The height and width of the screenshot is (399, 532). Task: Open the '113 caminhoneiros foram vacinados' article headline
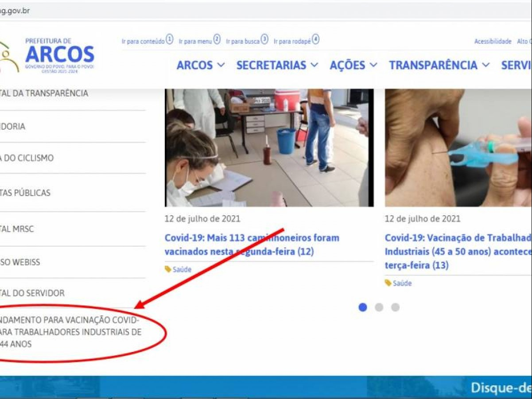pyautogui.click(x=252, y=244)
